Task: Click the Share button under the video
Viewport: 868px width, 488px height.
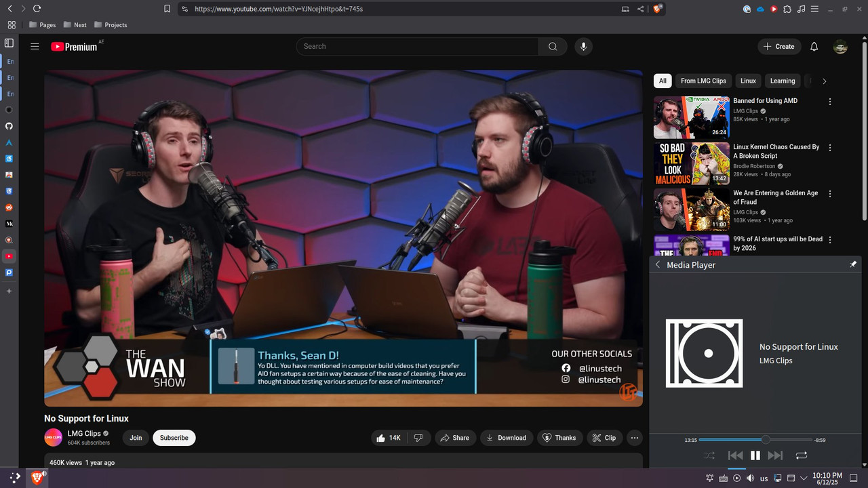Action: [454, 438]
